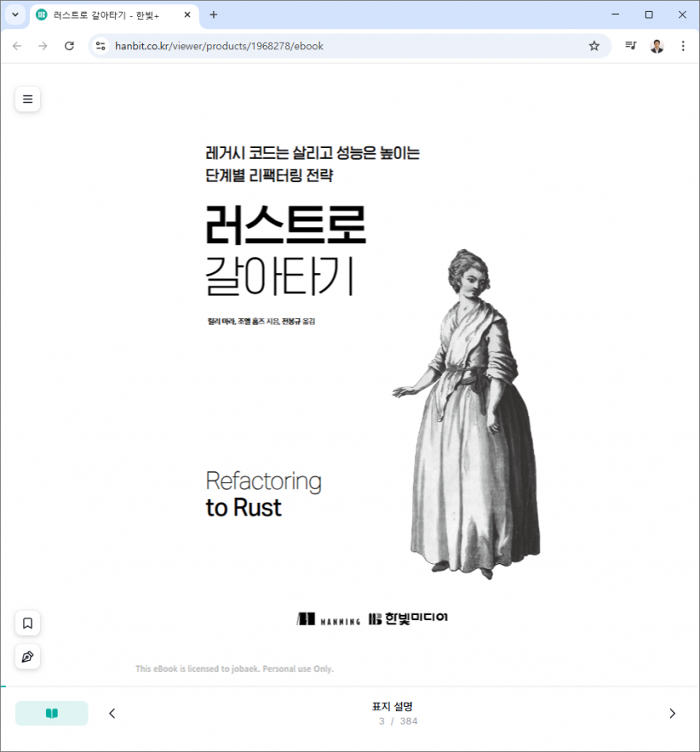Expand the tab search dropdown arrow
The width and height of the screenshot is (700, 752).
(x=15, y=15)
